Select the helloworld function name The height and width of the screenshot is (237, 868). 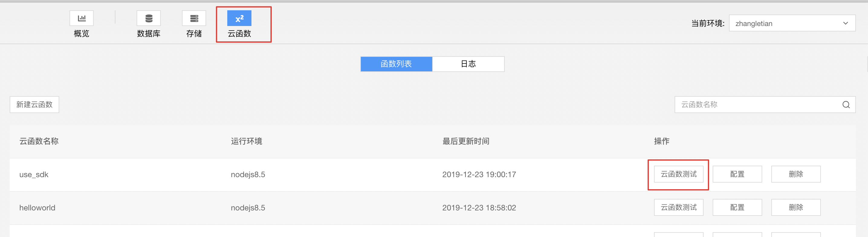[x=37, y=208]
